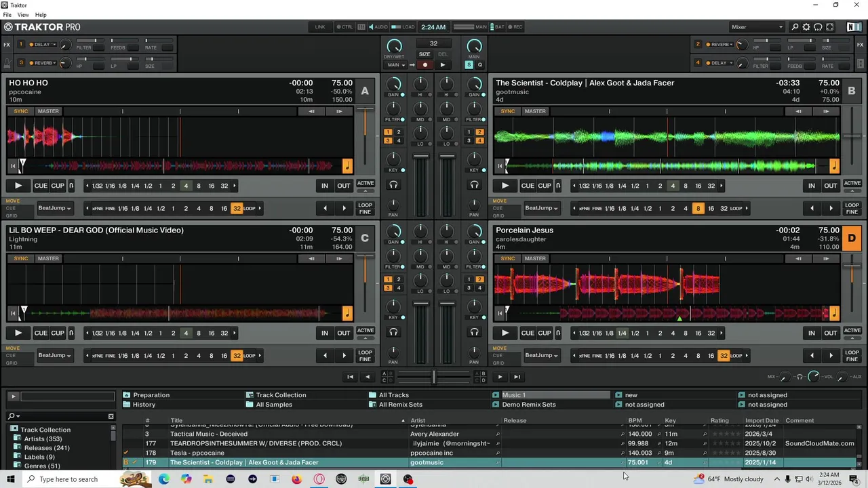Turn the FX unit 1 dry/wet knob
The height and width of the screenshot is (488, 868).
[x=65, y=45]
